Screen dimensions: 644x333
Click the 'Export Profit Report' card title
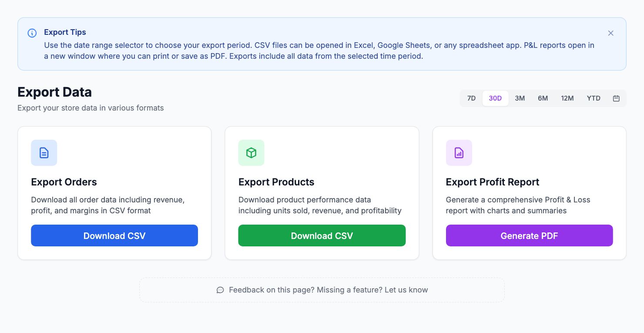tap(493, 182)
